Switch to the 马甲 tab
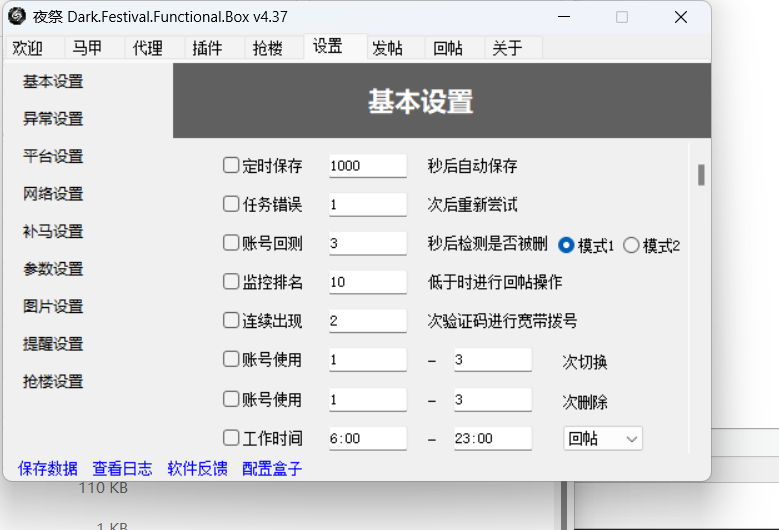This screenshot has width=779, height=530. (86, 48)
